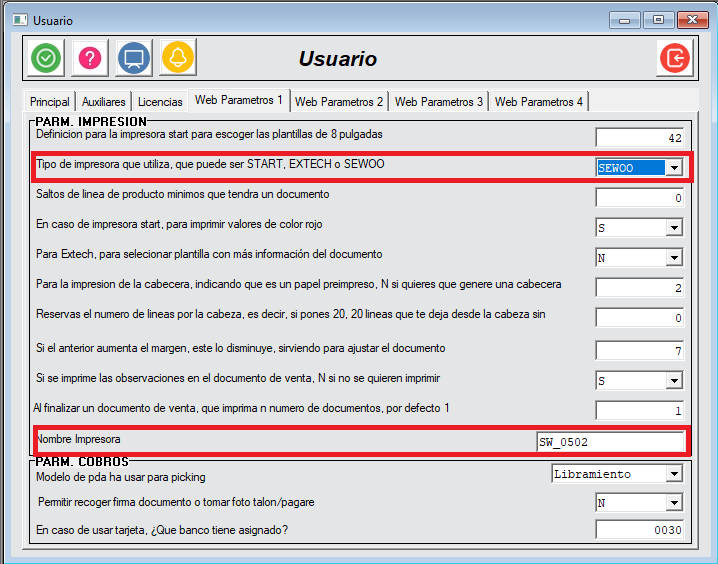Go to Web Parametros 3 tab
Viewport: 718px width, 564px height.
tap(439, 102)
